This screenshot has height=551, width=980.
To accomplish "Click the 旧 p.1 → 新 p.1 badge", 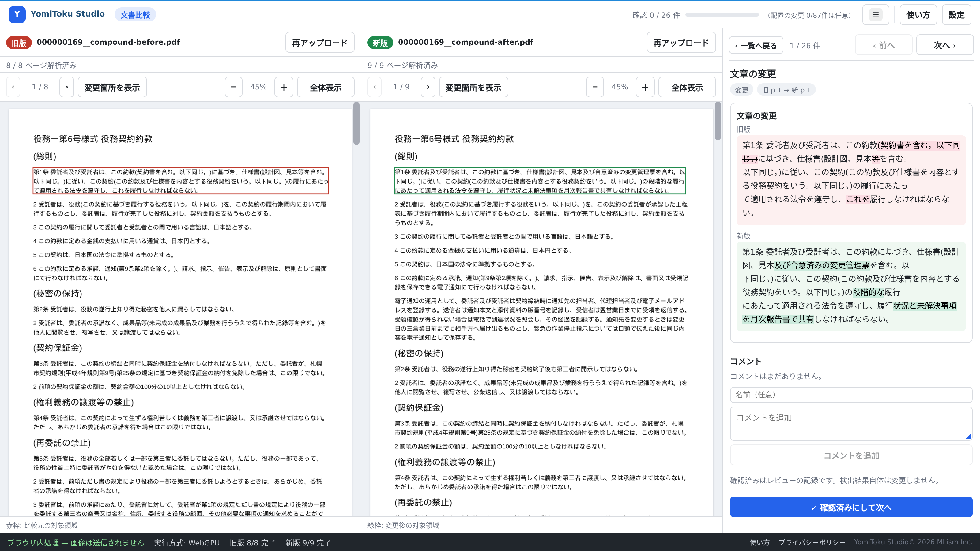I will 786,90.
